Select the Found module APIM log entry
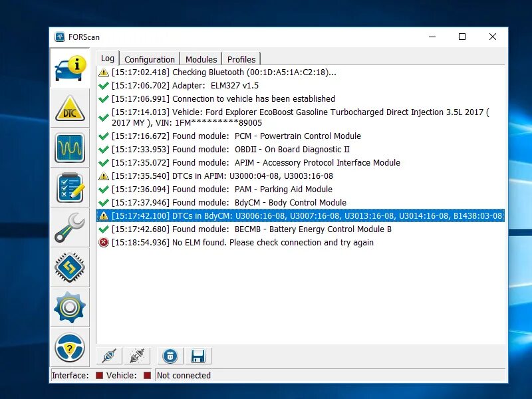Screen dimensions: 532x399 (301, 162)
